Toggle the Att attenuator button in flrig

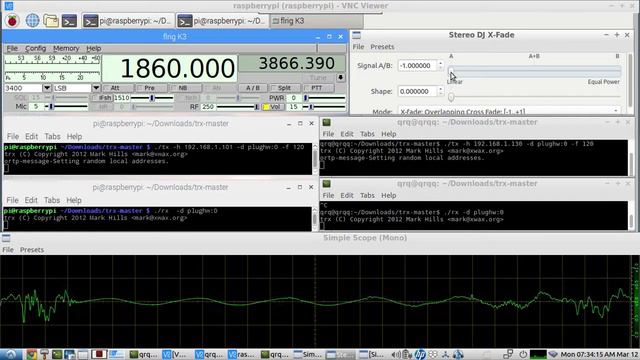tap(118, 88)
